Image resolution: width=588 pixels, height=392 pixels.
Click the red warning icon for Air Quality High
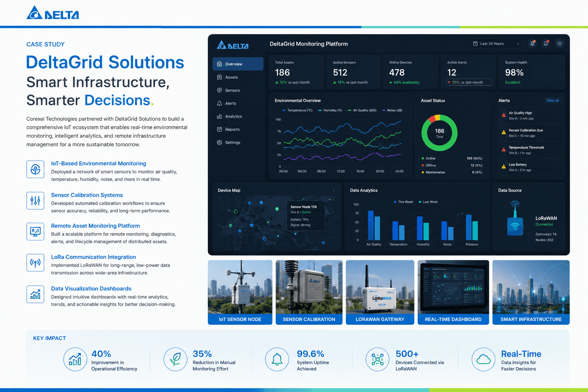coord(503,115)
